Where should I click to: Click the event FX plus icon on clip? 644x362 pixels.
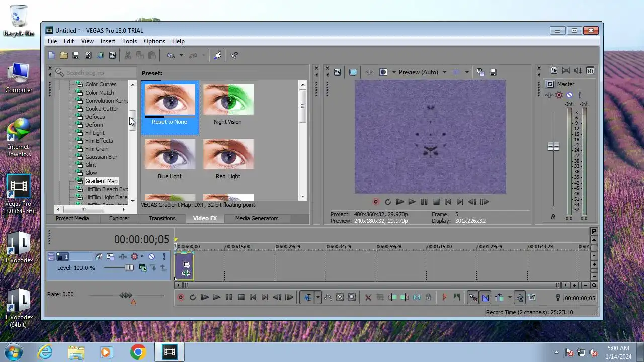186,273
